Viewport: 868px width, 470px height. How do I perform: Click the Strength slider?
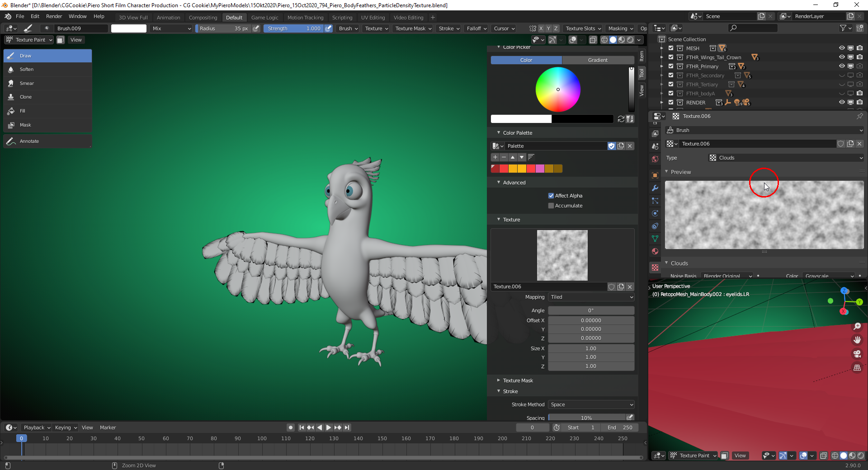click(x=294, y=28)
